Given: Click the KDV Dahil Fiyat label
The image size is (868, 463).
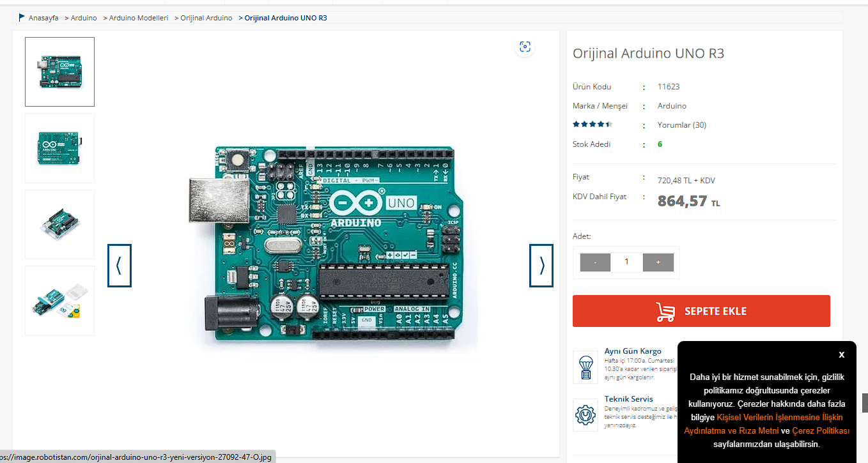Looking at the screenshot, I should [x=600, y=197].
